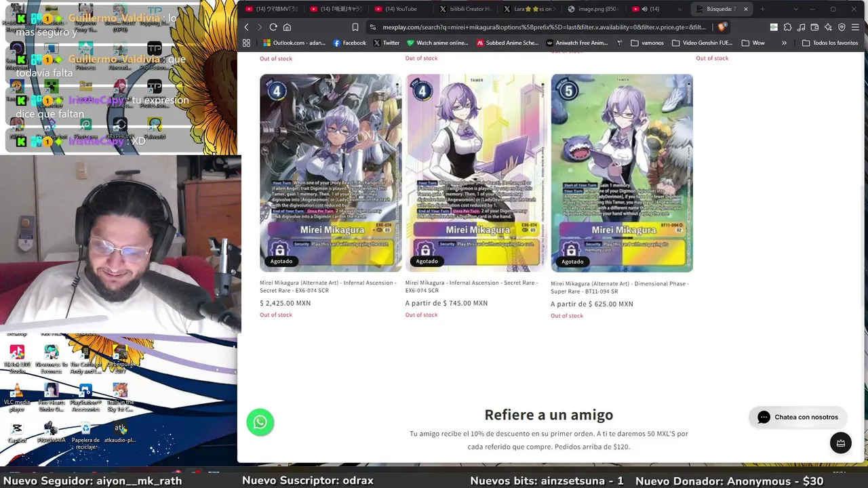Screen dimensions: 868x488
Task: Open WhatsApp chat floating button
Action: 260,422
